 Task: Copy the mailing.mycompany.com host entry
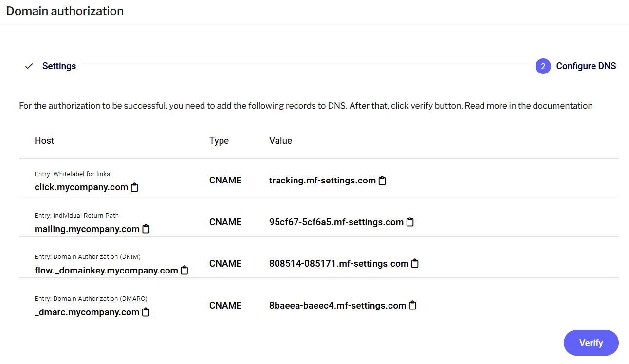tap(146, 229)
